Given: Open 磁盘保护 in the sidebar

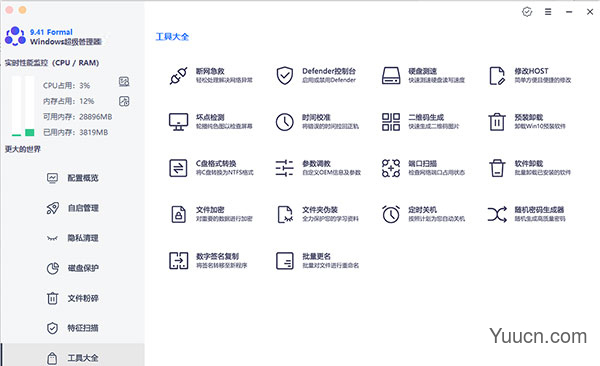Looking at the screenshot, I should tap(73, 268).
